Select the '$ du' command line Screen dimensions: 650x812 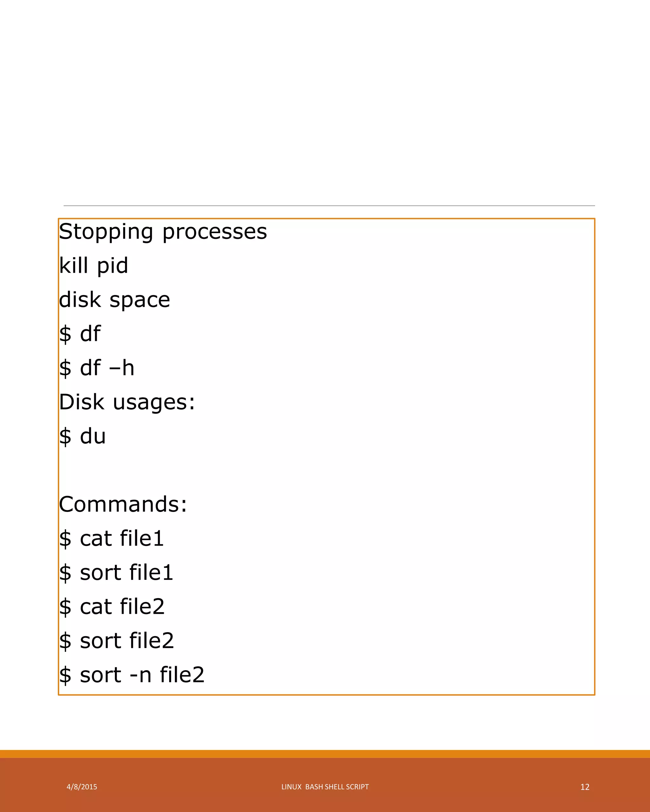[x=83, y=436]
